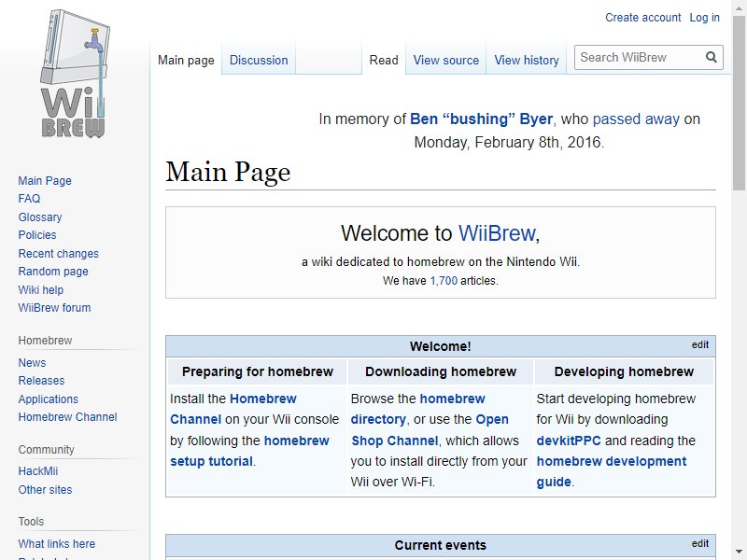Click the Log in link

coord(705,18)
